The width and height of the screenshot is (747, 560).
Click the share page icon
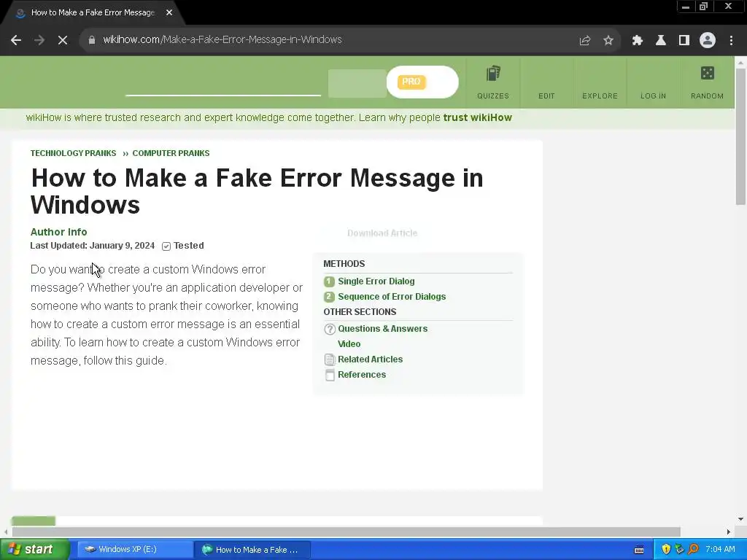585,41
